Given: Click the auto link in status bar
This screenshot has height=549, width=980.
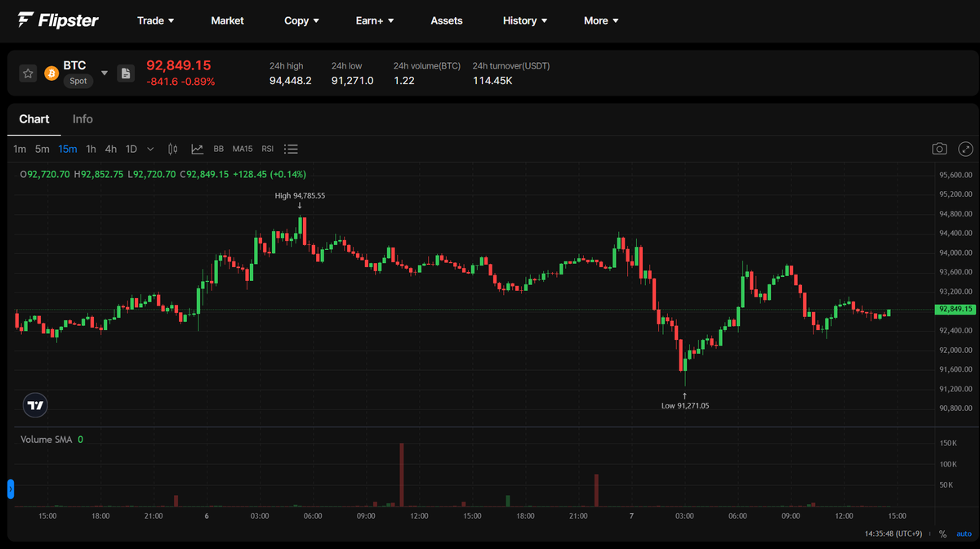Looking at the screenshot, I should coord(964,533).
